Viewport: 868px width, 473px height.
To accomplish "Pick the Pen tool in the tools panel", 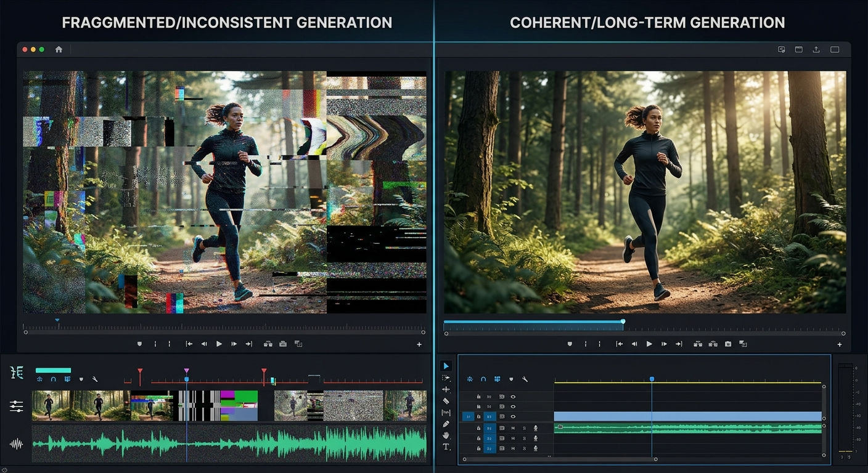I will (446, 424).
